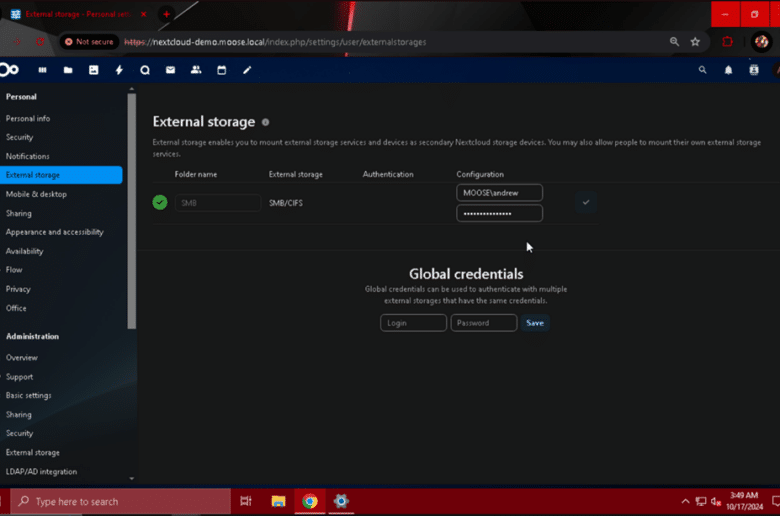The width and height of the screenshot is (780, 516).
Task: Reload the page with the refresh icon
Action: (x=40, y=42)
